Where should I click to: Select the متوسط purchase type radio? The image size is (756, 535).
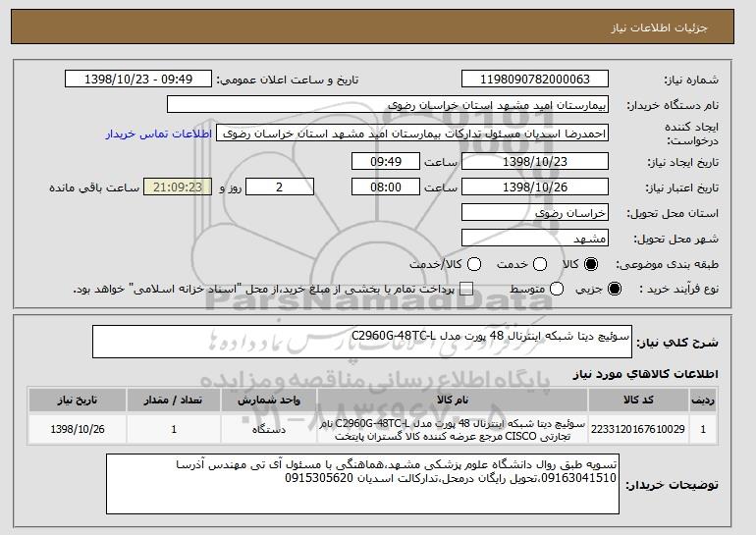[x=557, y=289]
